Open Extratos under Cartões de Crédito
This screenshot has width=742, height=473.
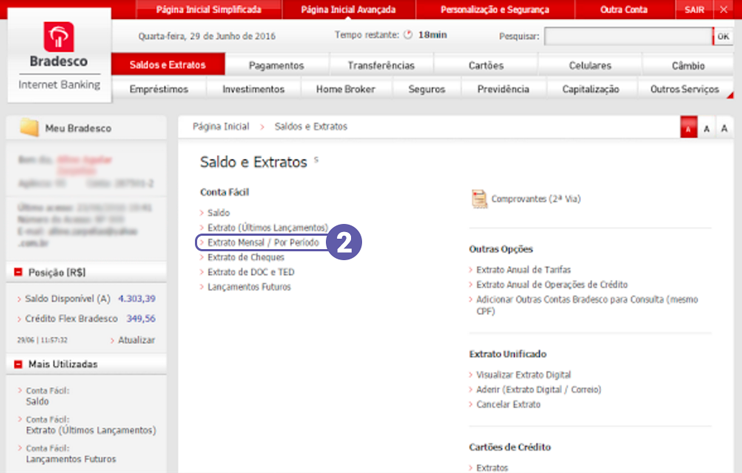(492, 468)
